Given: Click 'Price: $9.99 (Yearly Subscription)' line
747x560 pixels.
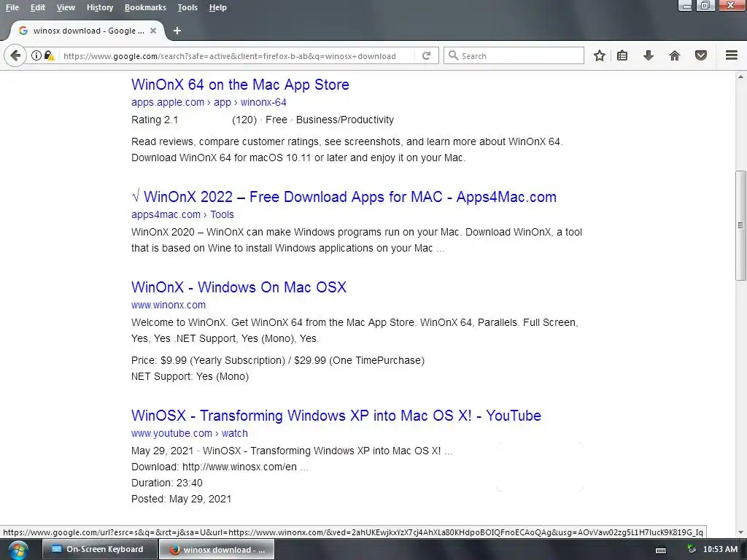Looking at the screenshot, I should 278,360.
